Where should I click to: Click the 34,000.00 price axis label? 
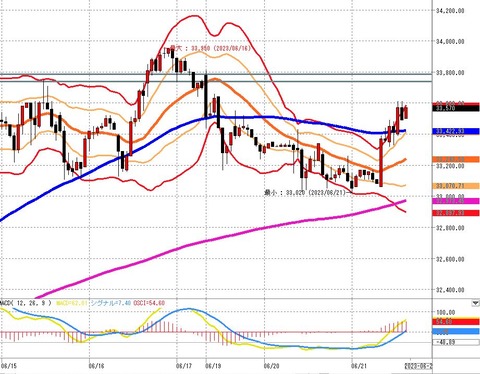pyautogui.click(x=450, y=42)
